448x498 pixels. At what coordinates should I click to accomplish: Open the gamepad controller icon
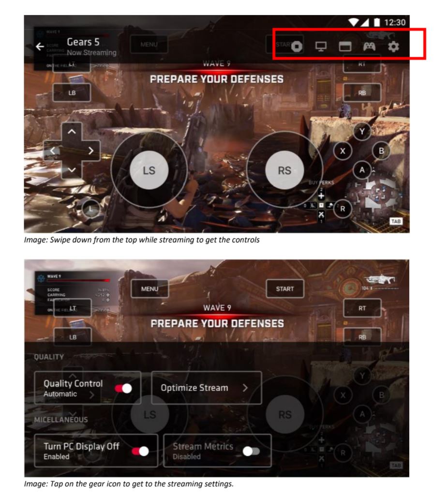pos(369,46)
